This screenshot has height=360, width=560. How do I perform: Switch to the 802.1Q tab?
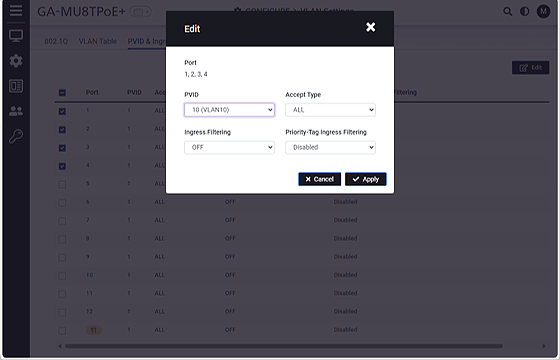tap(56, 41)
